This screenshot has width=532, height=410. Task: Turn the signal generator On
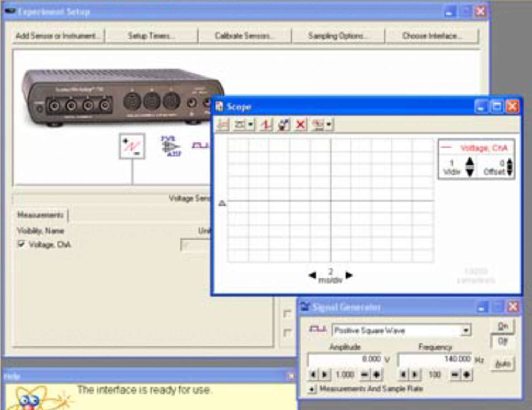[503, 326]
